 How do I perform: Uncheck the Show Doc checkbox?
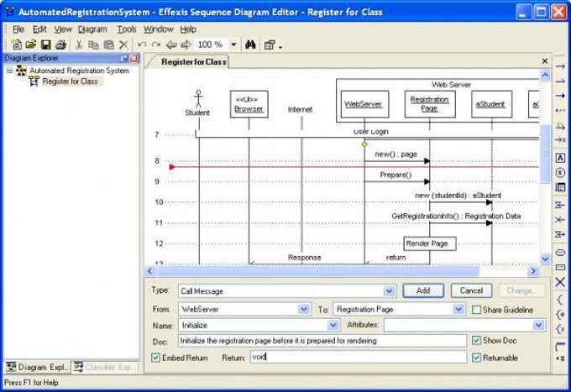(x=476, y=340)
